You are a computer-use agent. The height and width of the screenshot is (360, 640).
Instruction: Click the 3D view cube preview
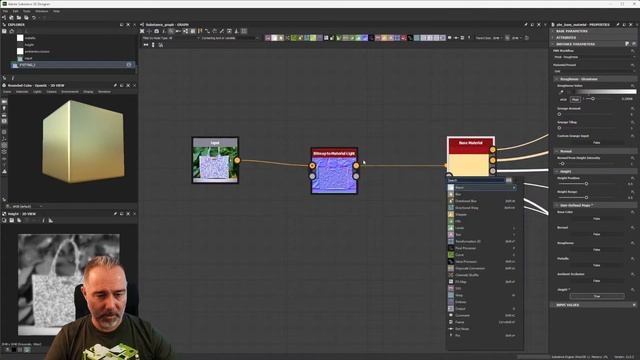click(x=83, y=142)
